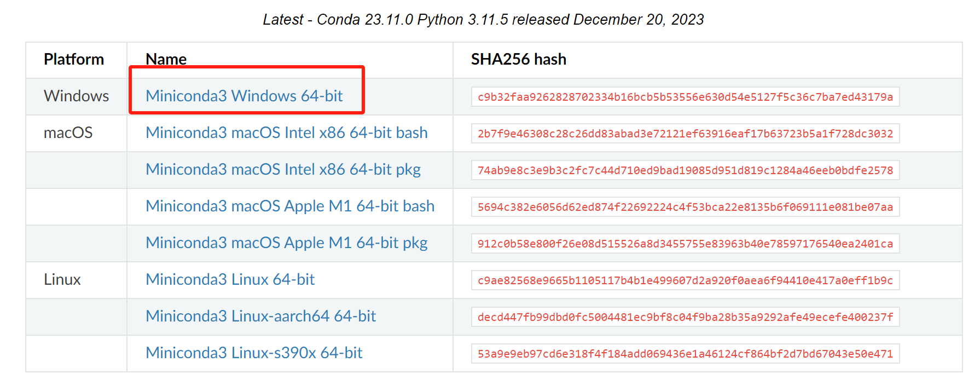Screen dimensions: 980x385
Task: Click the Name column header
Action: [x=166, y=59]
